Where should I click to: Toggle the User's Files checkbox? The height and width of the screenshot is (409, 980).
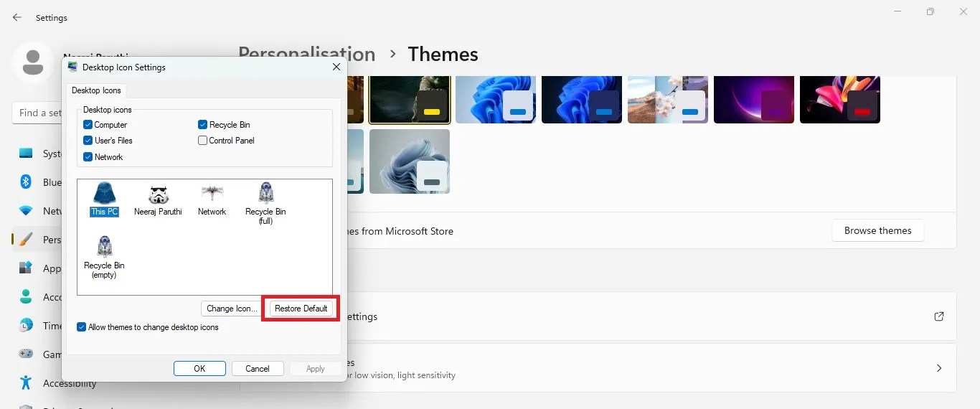point(88,141)
